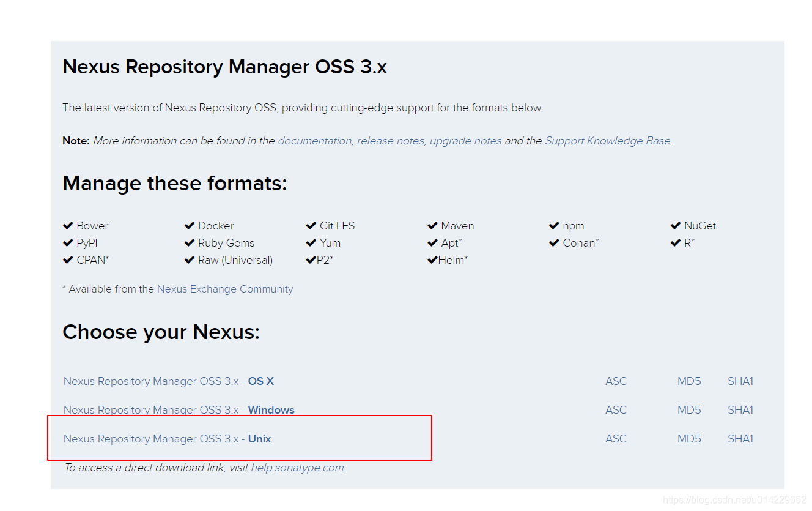This screenshot has height=511, width=812.
Task: Download Nexus Repository Manager OSS for Unix
Action: tap(168, 439)
